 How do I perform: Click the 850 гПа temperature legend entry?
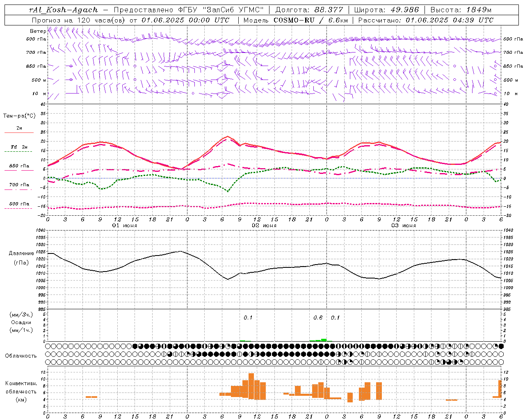click(x=19, y=166)
